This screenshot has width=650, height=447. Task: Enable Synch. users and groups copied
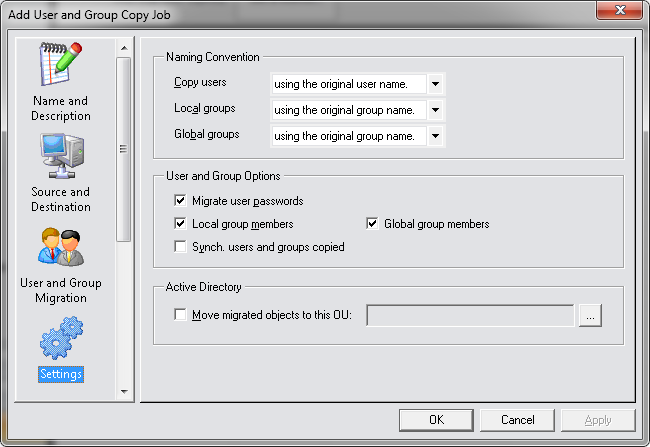(180, 247)
